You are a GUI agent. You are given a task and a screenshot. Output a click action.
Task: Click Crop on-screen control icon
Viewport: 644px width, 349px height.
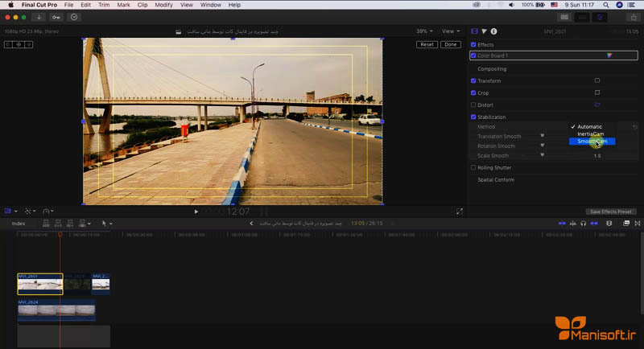pos(597,92)
